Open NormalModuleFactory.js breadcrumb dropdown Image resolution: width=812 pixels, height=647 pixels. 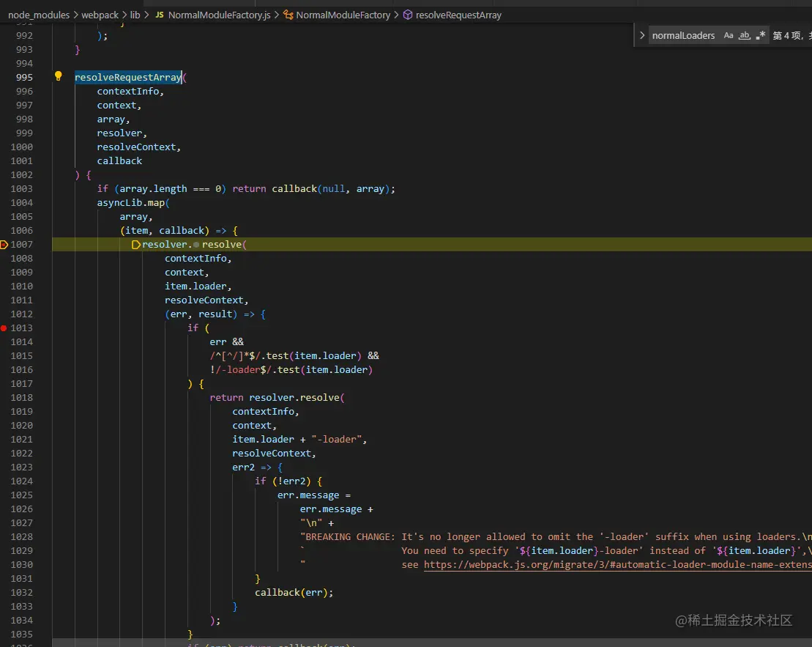pos(219,15)
